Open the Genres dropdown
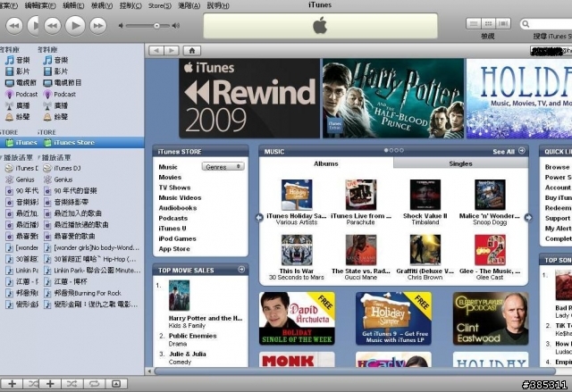572x392 pixels. [223, 166]
